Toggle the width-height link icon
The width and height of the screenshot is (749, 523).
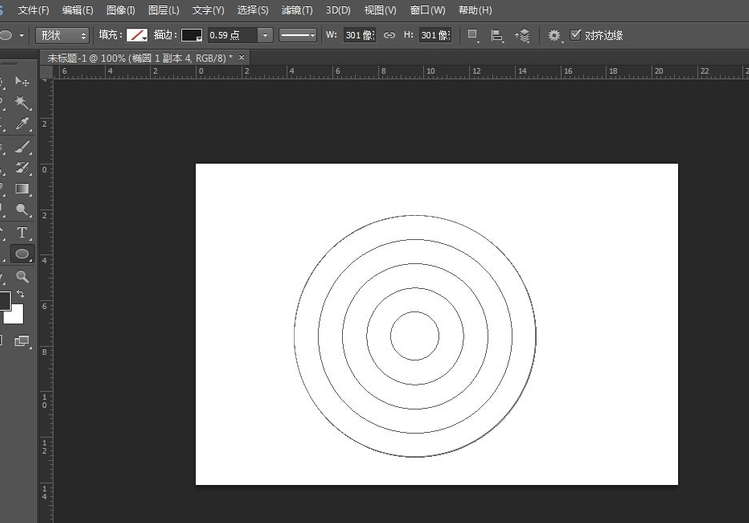point(390,35)
